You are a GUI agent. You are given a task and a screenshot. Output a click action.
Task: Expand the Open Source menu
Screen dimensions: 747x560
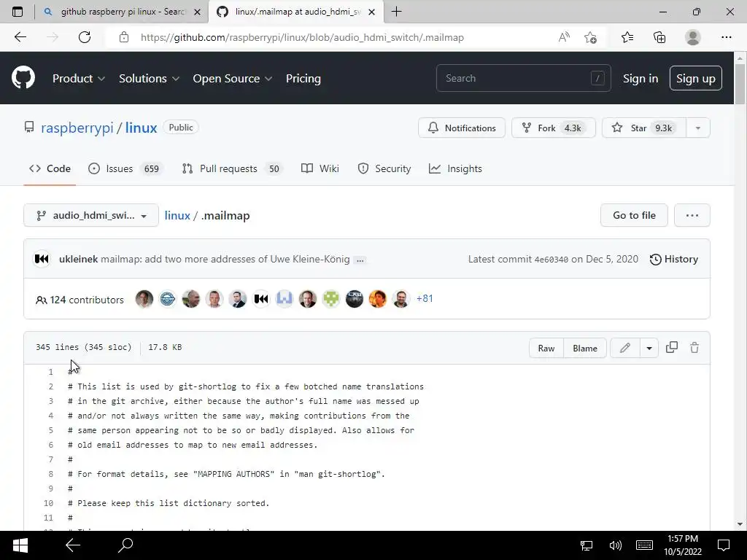point(233,79)
